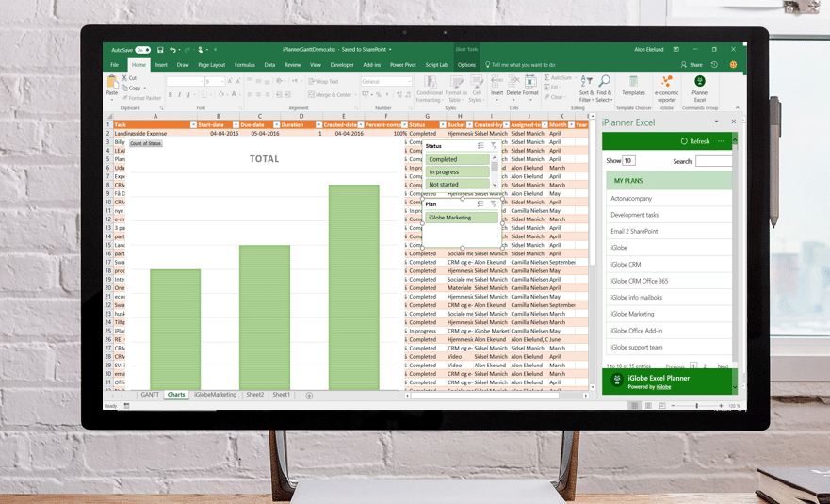
Task: Click the Format as Table icon
Action: (x=456, y=82)
